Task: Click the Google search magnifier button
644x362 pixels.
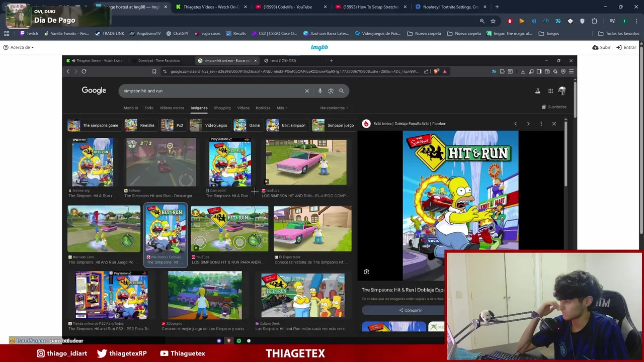Action: click(x=341, y=90)
